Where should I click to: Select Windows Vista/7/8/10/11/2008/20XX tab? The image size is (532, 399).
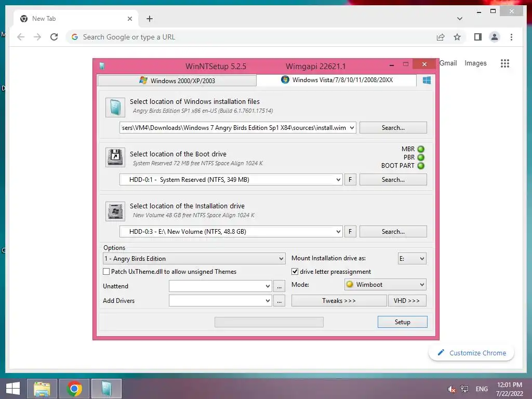(x=337, y=79)
